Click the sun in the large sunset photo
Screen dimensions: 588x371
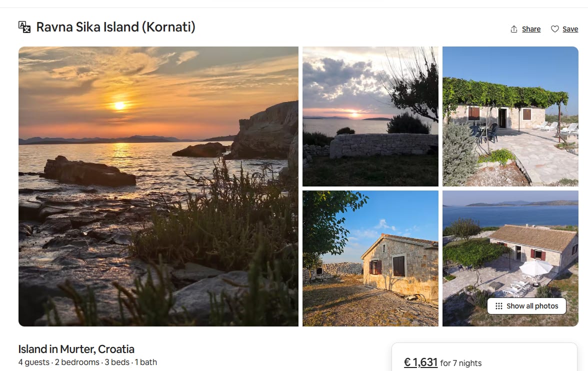click(x=119, y=106)
